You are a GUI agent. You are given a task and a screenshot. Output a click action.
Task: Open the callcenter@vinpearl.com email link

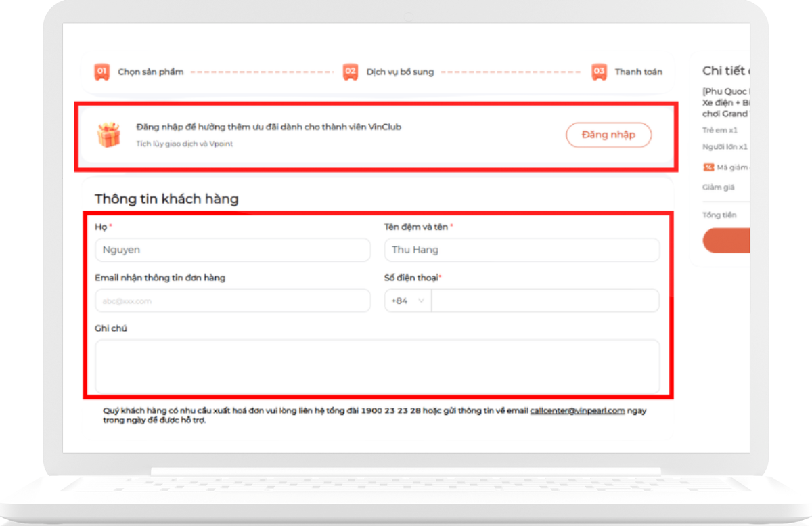pos(577,410)
